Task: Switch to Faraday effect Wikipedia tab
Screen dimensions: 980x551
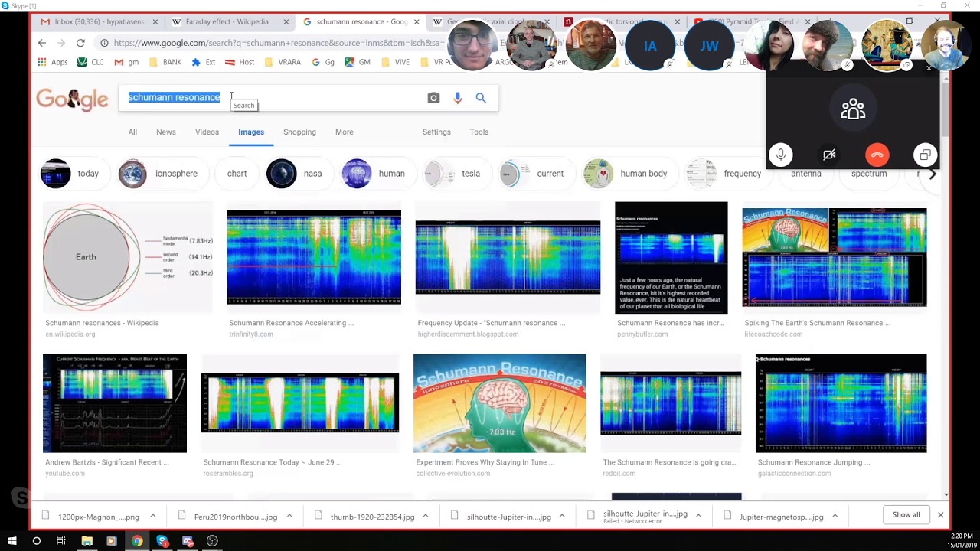Action: (227, 22)
